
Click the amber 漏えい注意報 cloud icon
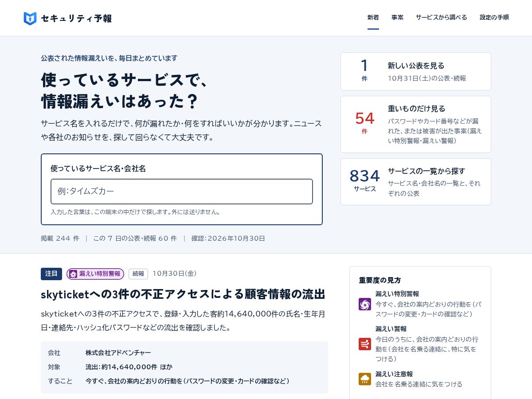click(x=365, y=379)
